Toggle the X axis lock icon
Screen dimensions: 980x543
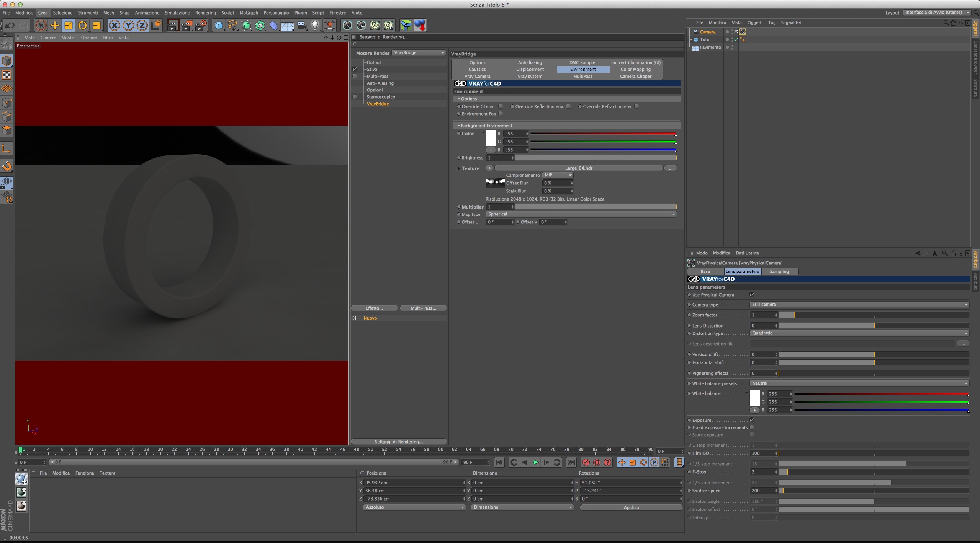tap(114, 26)
